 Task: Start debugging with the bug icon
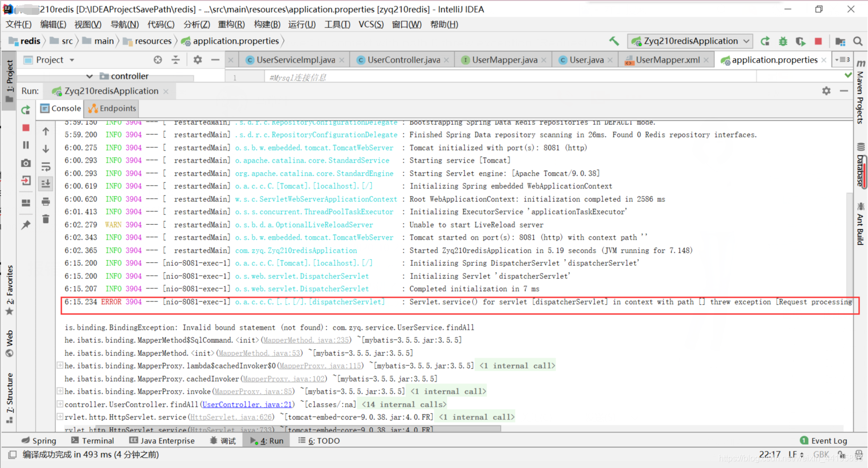(783, 41)
